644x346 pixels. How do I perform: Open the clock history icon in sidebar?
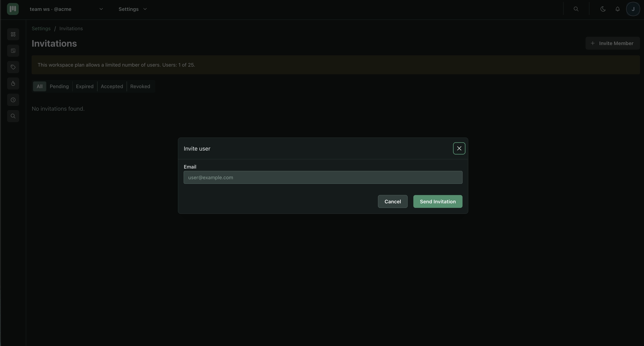point(13,100)
